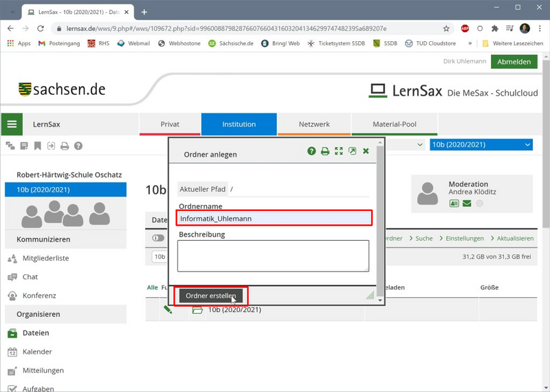The height and width of the screenshot is (392, 550).
Task: Open the green hamburger main menu
Action: point(12,124)
